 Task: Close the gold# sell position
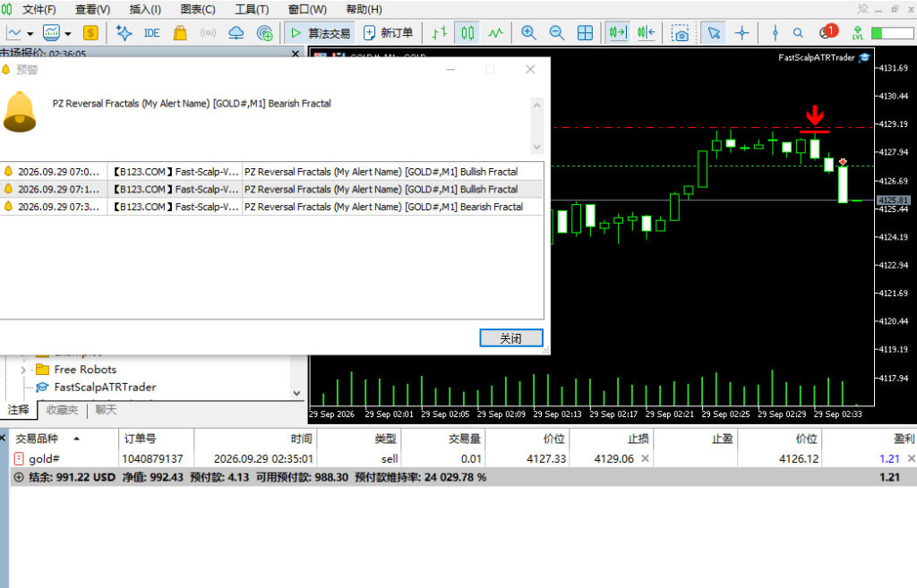pos(911,459)
